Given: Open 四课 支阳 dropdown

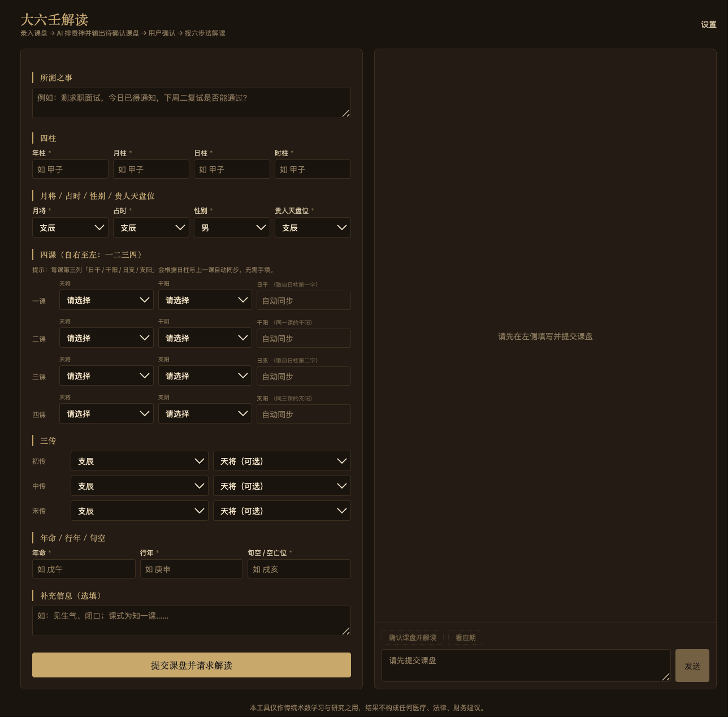Looking at the screenshot, I should [205, 413].
